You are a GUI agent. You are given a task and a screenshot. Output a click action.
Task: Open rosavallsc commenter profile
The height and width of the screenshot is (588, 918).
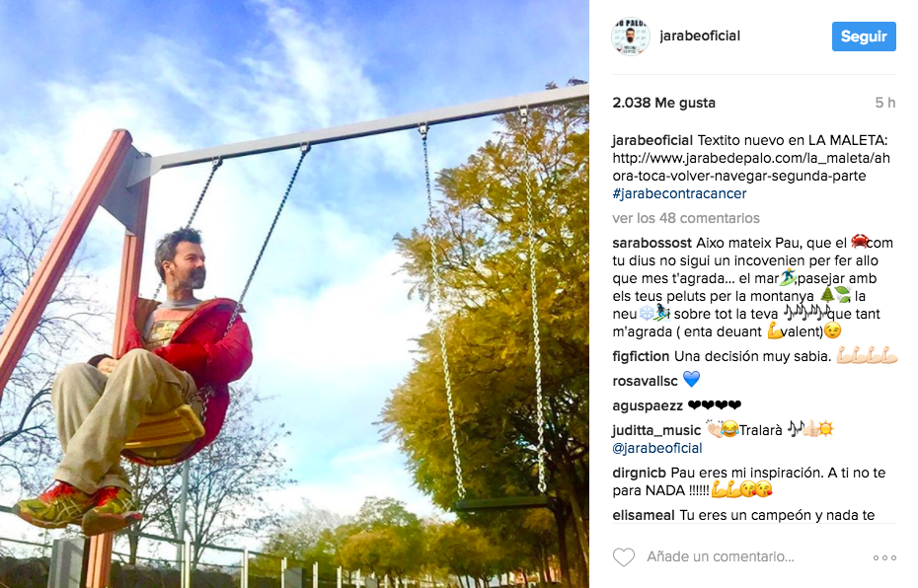coord(645,381)
